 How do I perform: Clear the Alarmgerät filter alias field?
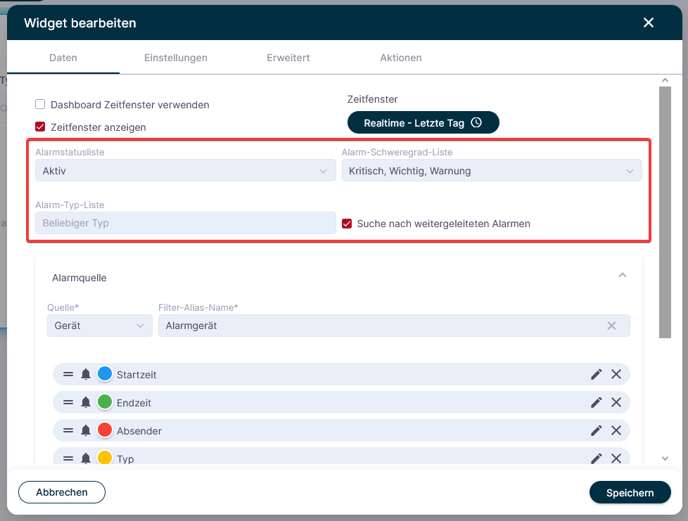612,326
